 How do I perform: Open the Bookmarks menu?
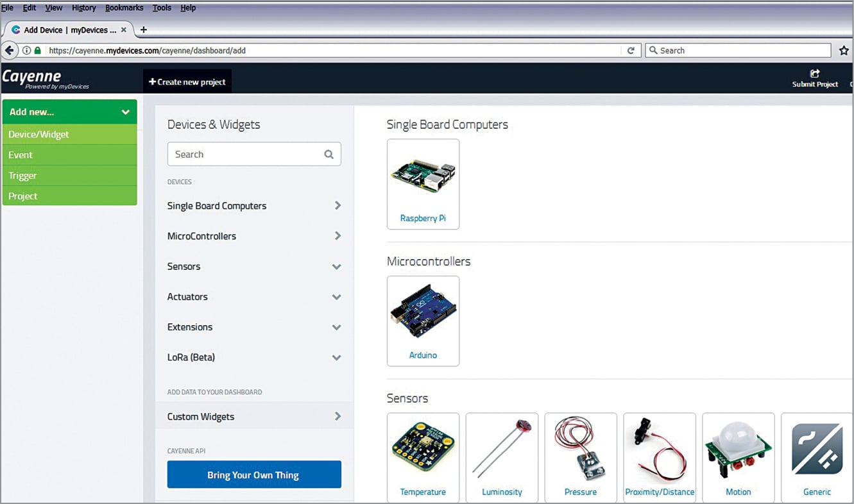[x=124, y=7]
